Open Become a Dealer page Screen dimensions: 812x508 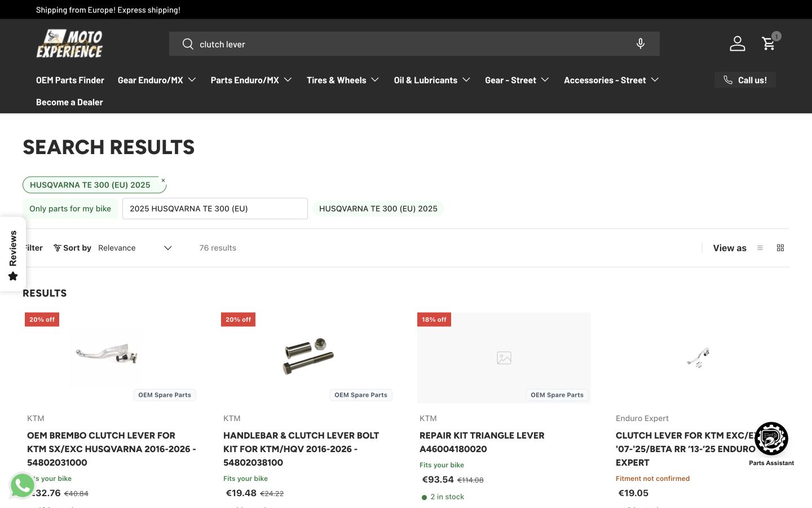tap(69, 102)
